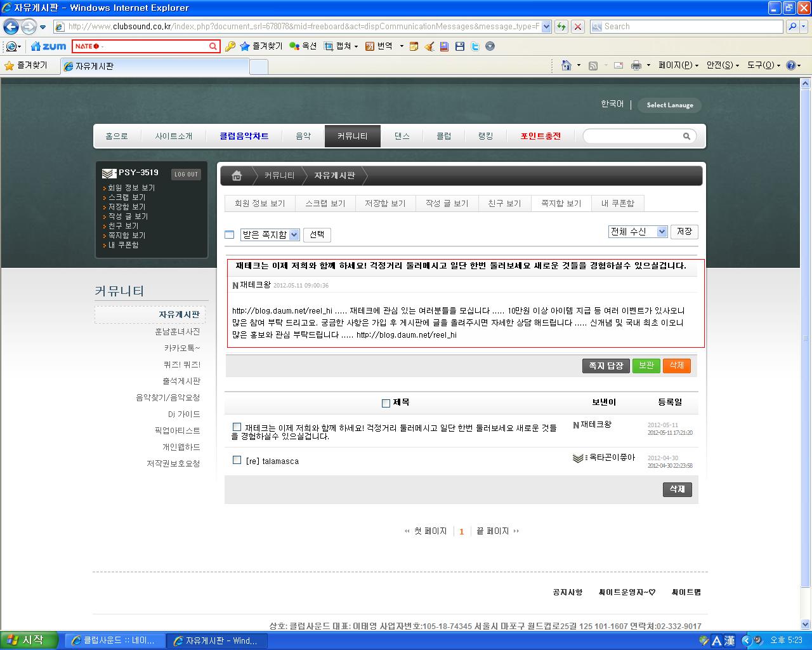Click the red Stop loading icon
Image resolution: width=812 pixels, height=650 pixels.
click(x=578, y=27)
